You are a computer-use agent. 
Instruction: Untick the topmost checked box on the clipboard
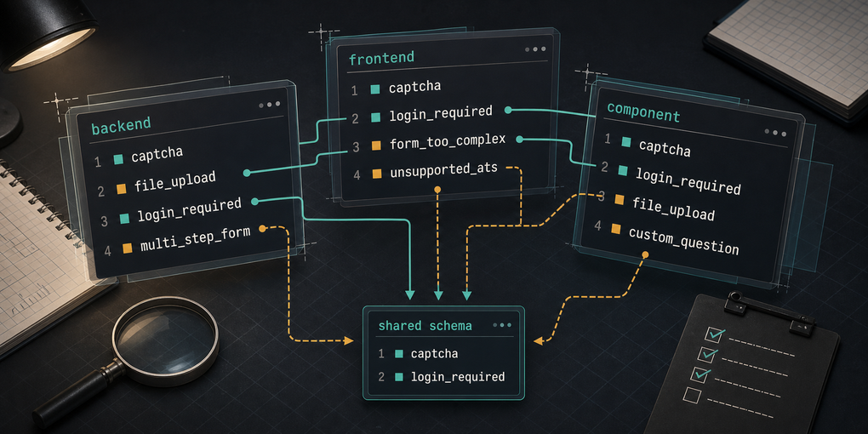tap(713, 334)
